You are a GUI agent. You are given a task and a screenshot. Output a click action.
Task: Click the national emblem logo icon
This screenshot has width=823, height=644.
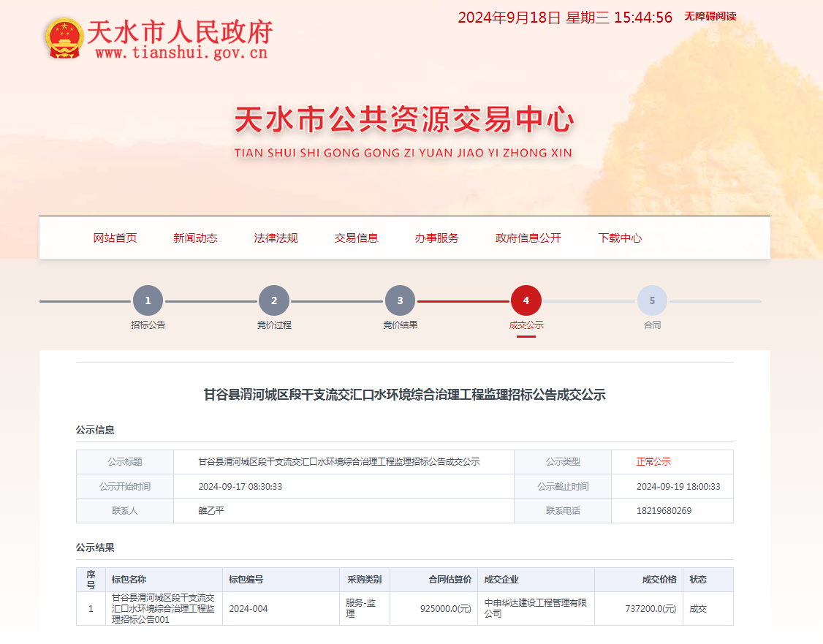[x=64, y=38]
